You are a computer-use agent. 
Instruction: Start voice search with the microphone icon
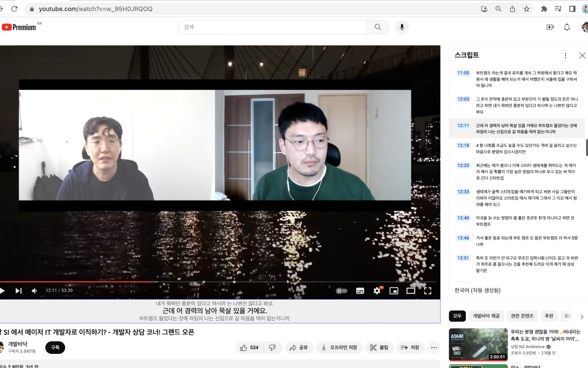click(402, 27)
